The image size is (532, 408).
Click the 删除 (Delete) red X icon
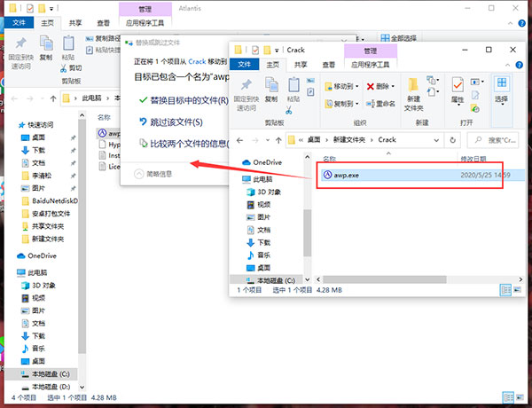point(380,86)
